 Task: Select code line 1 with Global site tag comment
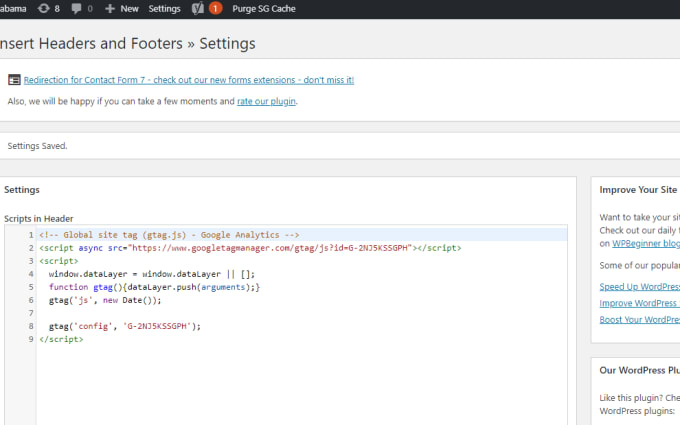[x=169, y=235]
